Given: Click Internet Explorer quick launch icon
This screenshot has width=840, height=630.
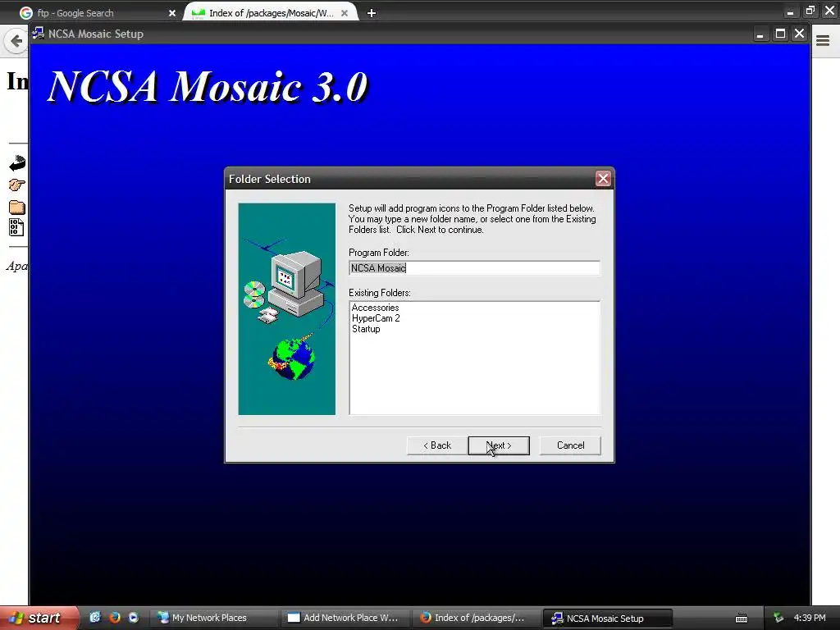Looking at the screenshot, I should click(95, 617).
